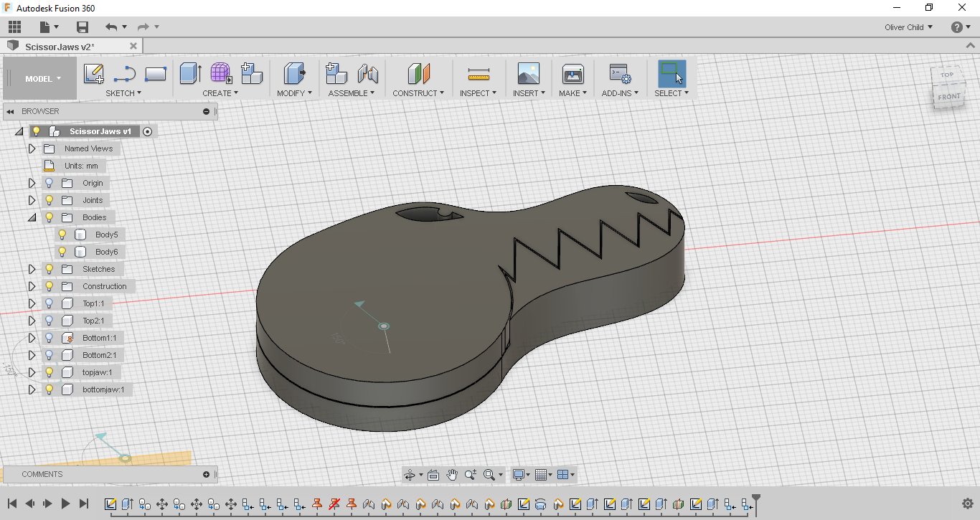Open the ASSEMBLE menu
Image resolution: width=980 pixels, height=520 pixels.
[352, 93]
